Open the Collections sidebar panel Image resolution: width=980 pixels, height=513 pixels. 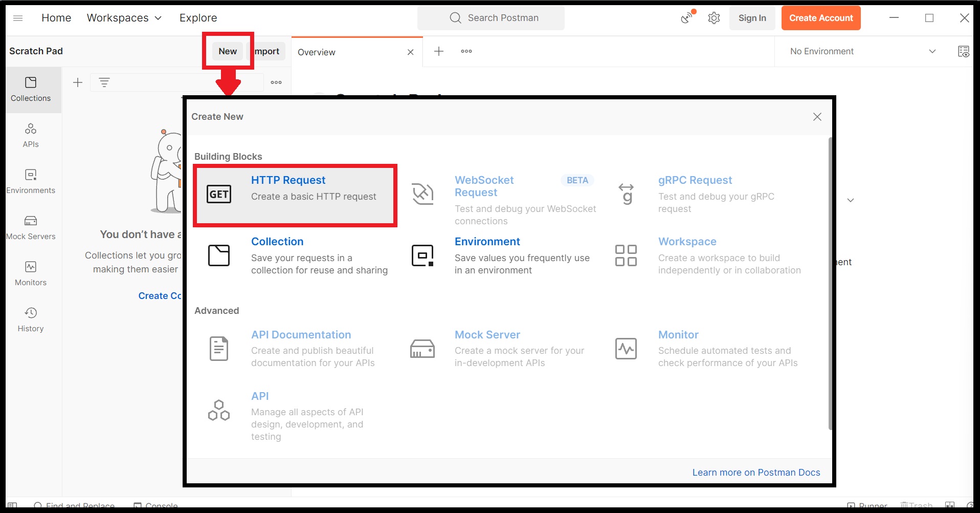coord(31,89)
